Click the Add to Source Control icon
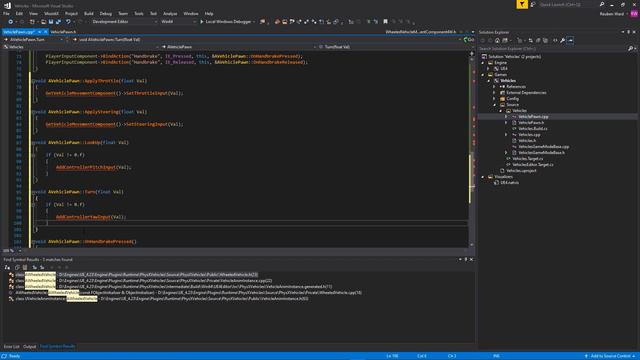Screen dimensions: 640x360 [586, 356]
